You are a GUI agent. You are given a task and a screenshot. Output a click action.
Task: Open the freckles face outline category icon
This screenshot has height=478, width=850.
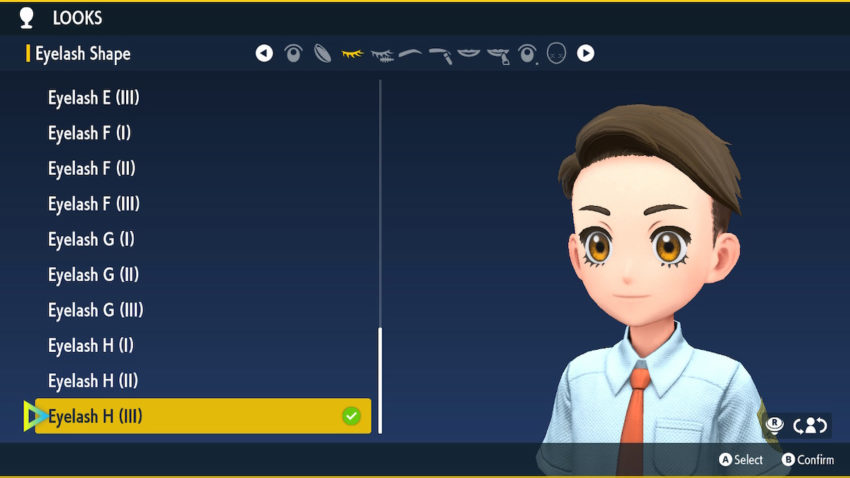[557, 53]
